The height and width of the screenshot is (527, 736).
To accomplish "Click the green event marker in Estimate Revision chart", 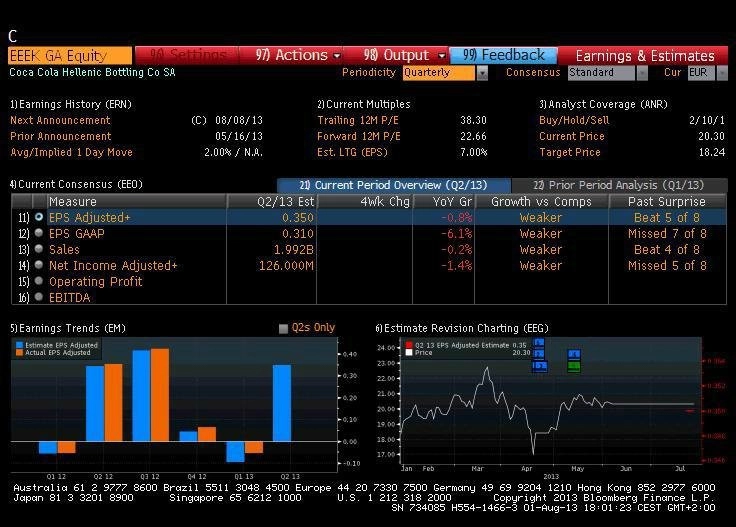I will point(574,367).
